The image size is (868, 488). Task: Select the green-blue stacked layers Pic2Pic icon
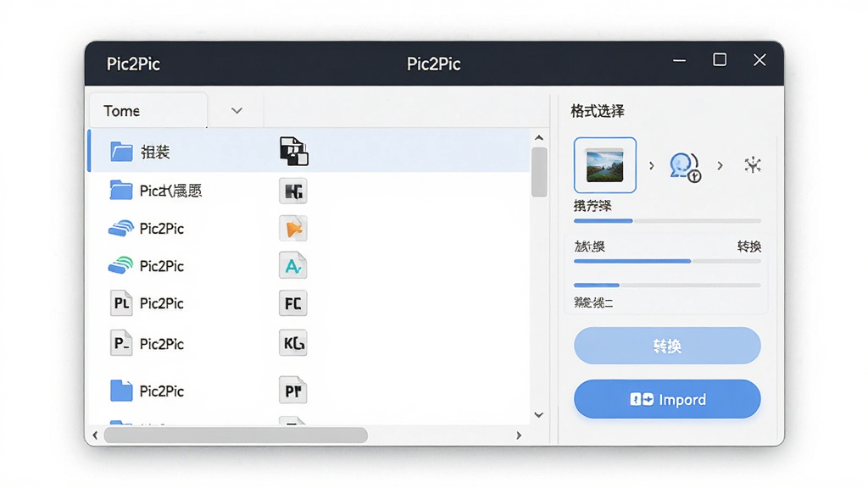[x=120, y=265]
